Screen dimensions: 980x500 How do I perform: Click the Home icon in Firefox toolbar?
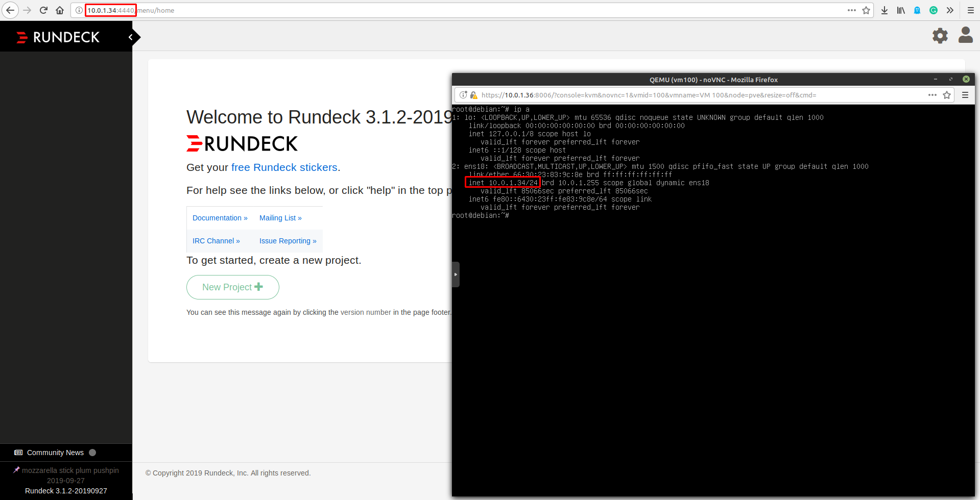[x=59, y=10]
